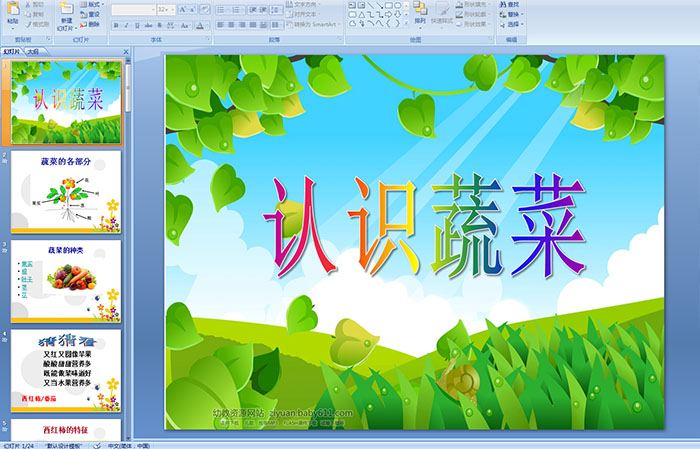Click the Paste clipboard icon
Viewport: 700px width, 449px height.
[x=13, y=8]
